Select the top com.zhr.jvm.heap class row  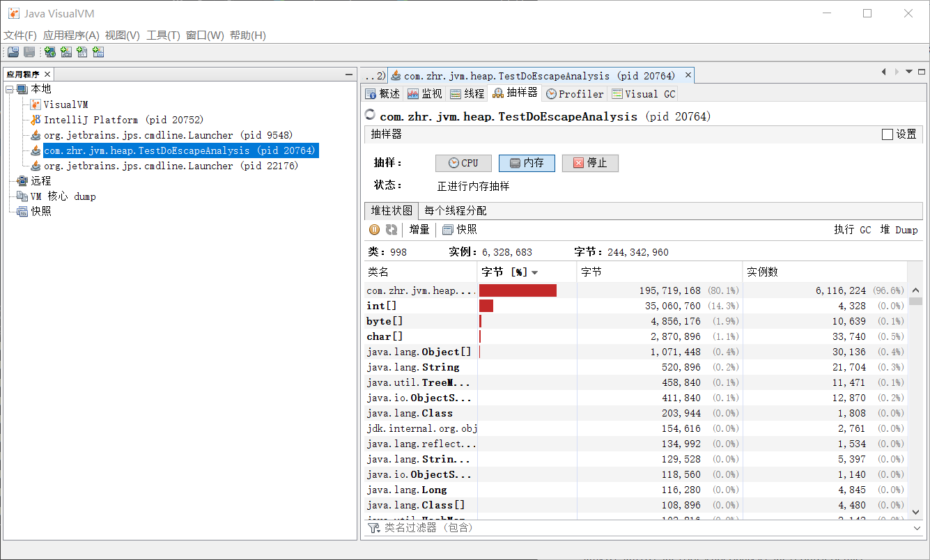[635, 290]
